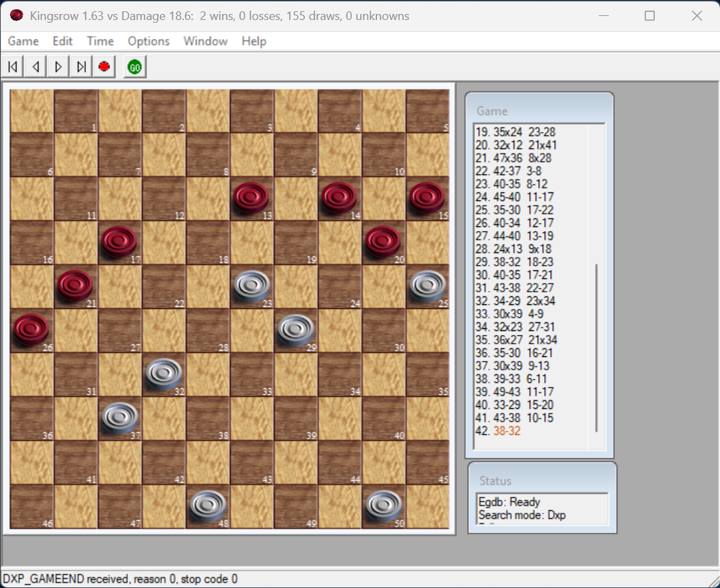The image size is (720, 588).
Task: Select move 19. 35x24 in list
Action: point(499,133)
